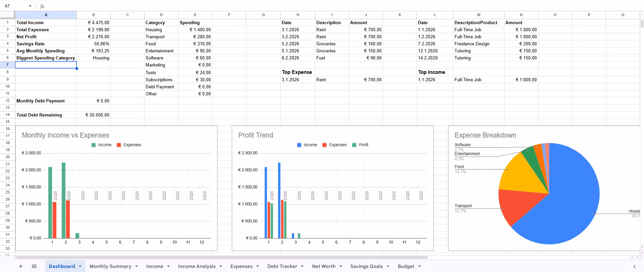The height and width of the screenshot is (272, 644).
Task: Open the Budget tab dropdown arrow
Action: [x=420, y=266]
